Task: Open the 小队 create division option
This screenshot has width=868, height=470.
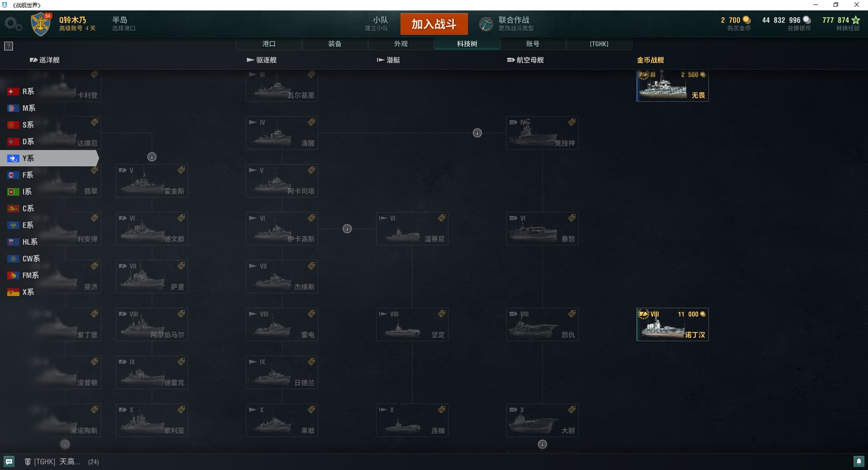Action: 377,24
